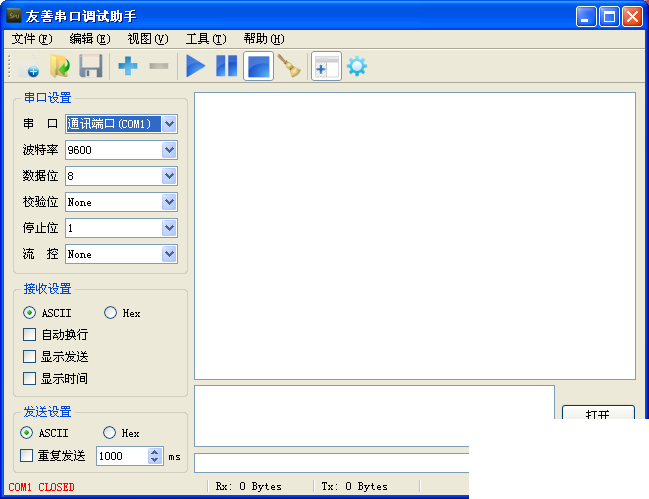
Task: Open the 文件(F) menu
Action: tap(31, 39)
